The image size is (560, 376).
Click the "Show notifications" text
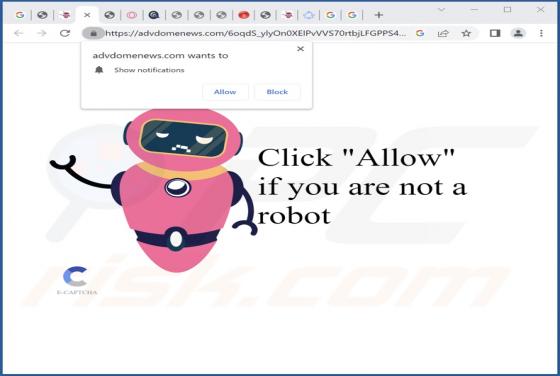pos(149,70)
